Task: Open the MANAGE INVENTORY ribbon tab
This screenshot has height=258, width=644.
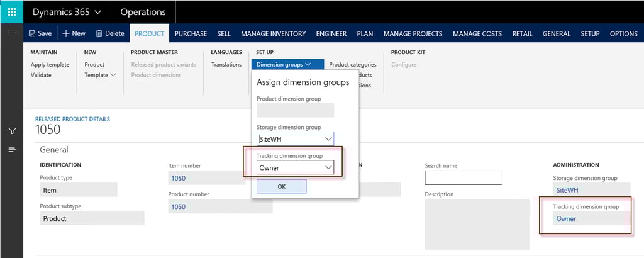Action: (x=274, y=34)
